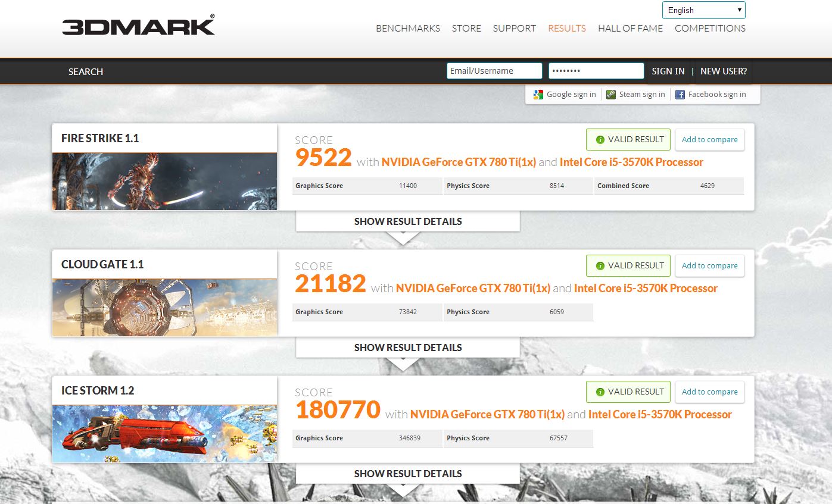Image resolution: width=832 pixels, height=504 pixels.
Task: Click the Ice Storm spaceship thumbnail
Action: pyautogui.click(x=164, y=434)
